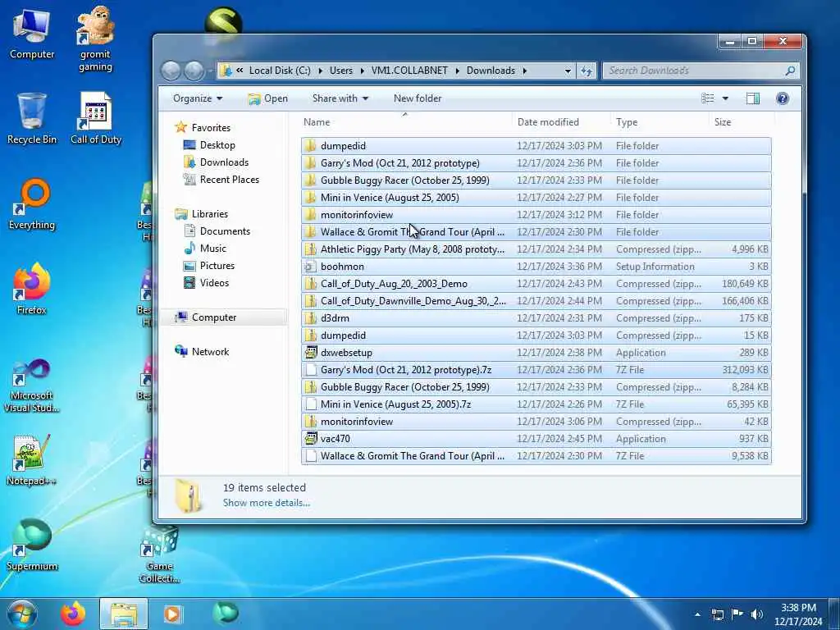
Task: Click the search magnifier icon
Action: (x=790, y=71)
